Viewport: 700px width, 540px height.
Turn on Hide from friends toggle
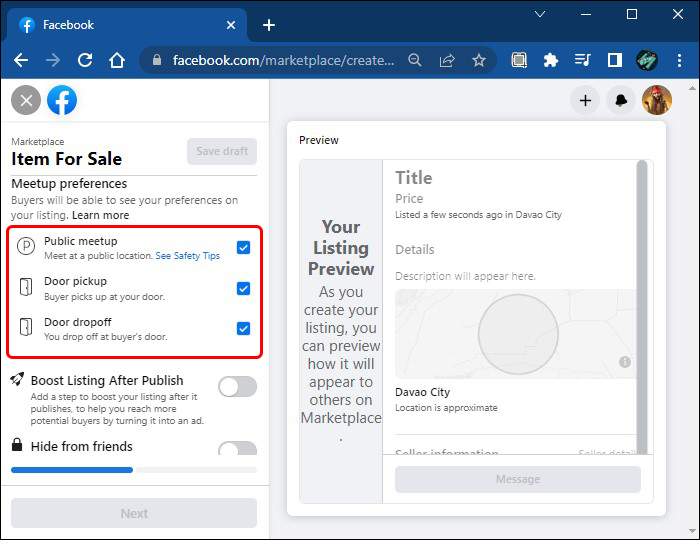237,450
